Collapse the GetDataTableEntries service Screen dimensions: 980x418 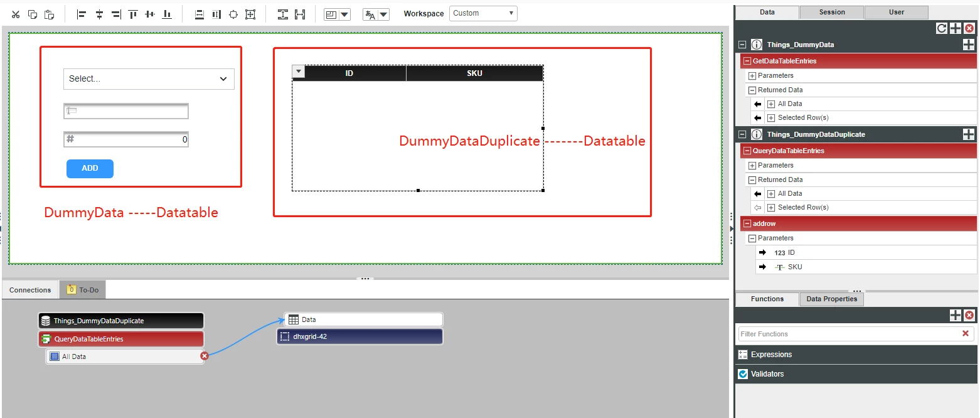(747, 62)
